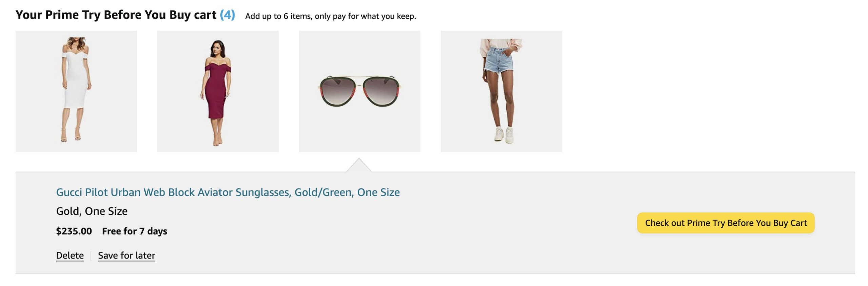
Task: Click Save for later link
Action: [x=126, y=255]
